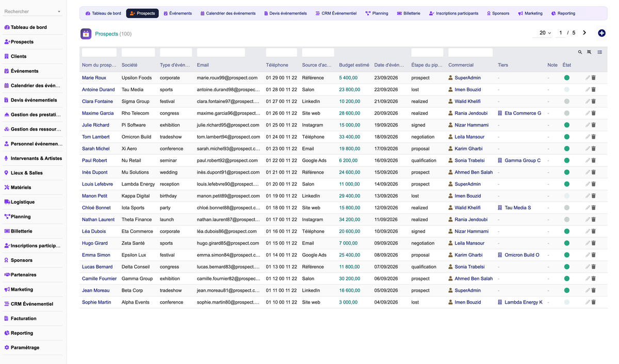Click the Étape du pipeline filter field
The image size is (619, 364).
[x=427, y=53]
